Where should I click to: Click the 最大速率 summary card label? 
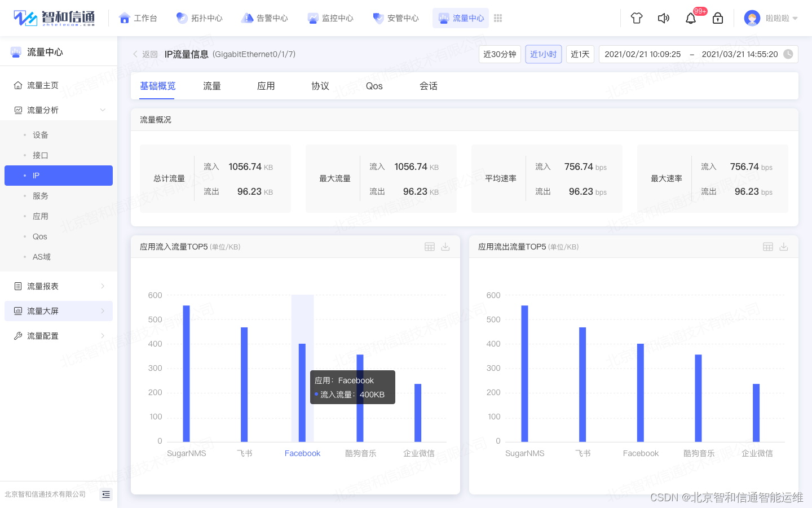(667, 178)
